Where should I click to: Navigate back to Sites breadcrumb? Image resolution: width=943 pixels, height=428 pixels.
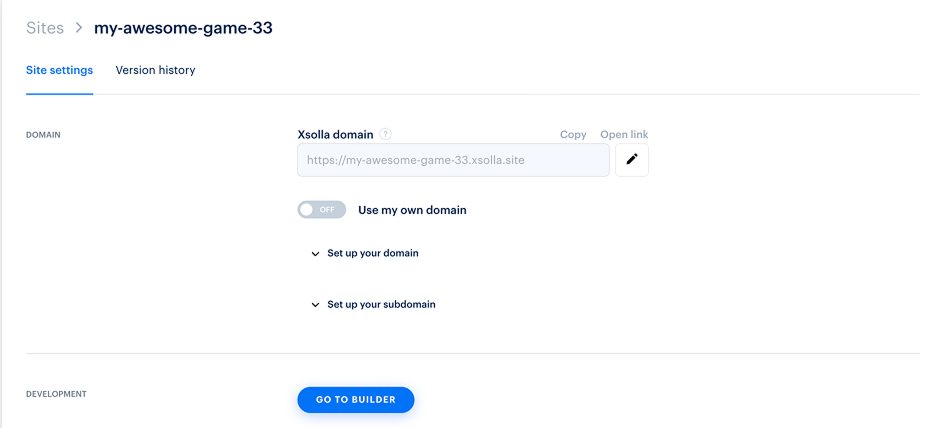tap(45, 28)
